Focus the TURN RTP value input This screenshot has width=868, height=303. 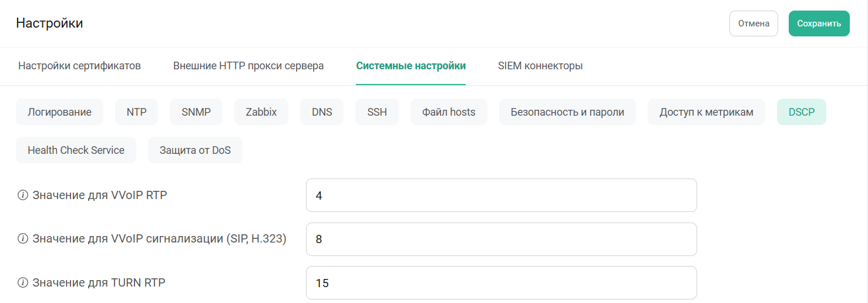tap(501, 283)
